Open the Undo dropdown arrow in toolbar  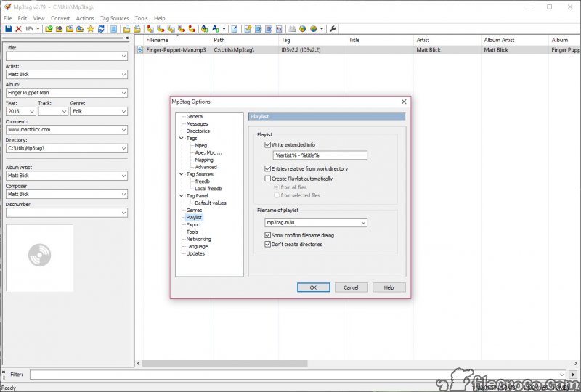(38, 29)
